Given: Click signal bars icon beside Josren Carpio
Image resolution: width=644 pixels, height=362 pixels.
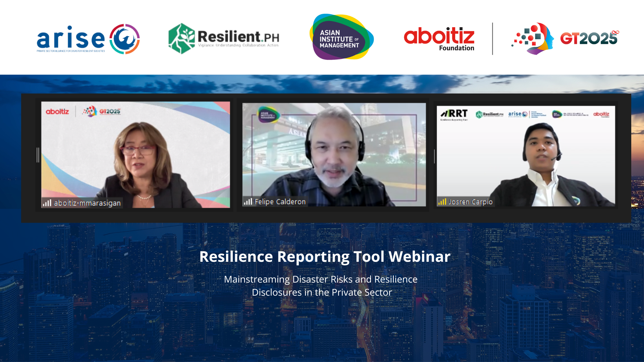Looking at the screenshot, I should coord(442,202).
